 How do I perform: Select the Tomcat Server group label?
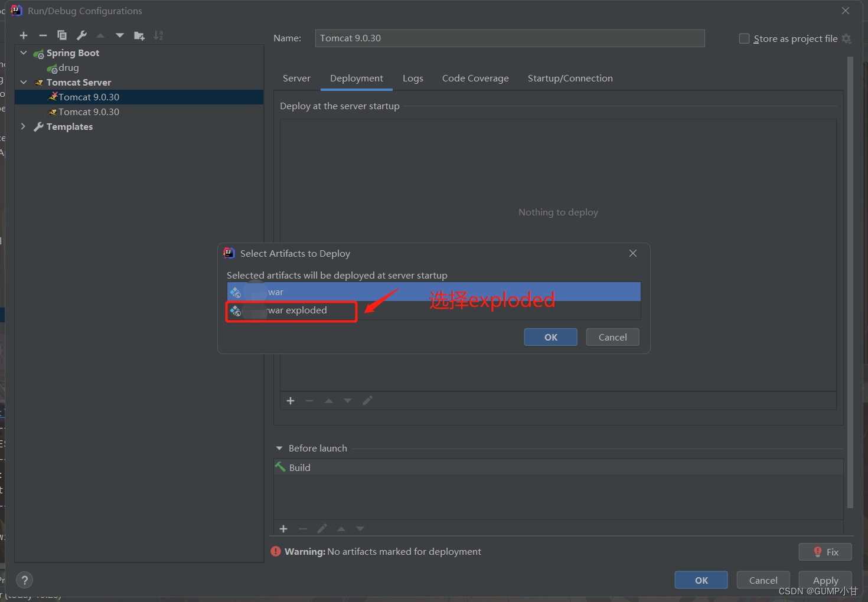[x=79, y=82]
